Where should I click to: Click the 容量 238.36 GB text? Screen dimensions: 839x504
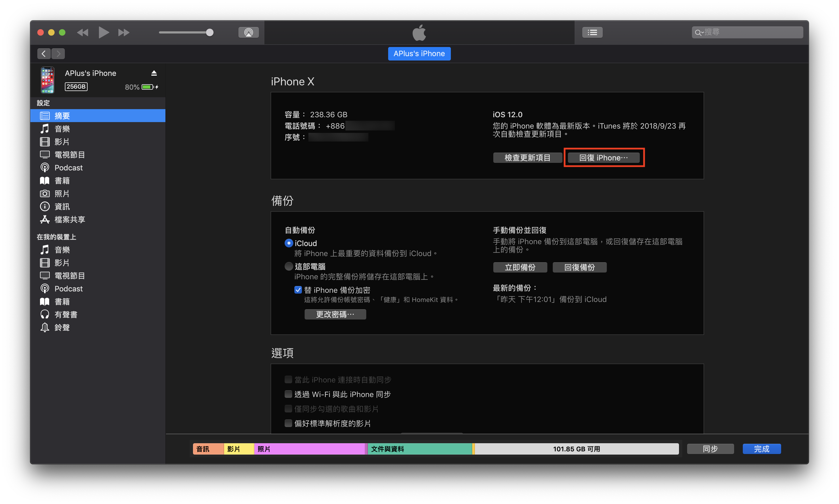316,115
